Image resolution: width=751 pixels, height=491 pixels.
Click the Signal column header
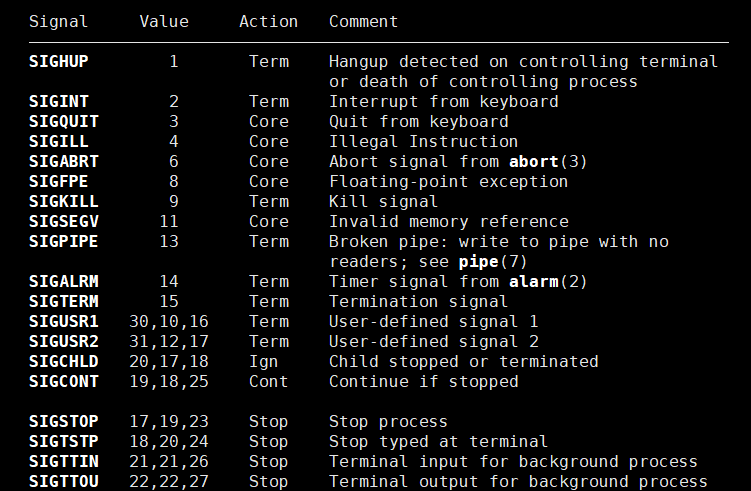point(58,21)
